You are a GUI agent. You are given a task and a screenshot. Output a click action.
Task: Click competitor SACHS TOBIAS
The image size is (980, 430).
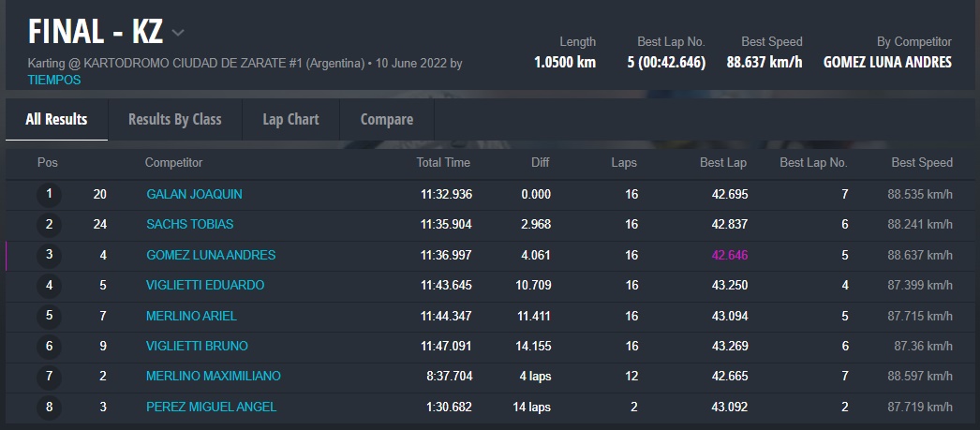coord(189,224)
